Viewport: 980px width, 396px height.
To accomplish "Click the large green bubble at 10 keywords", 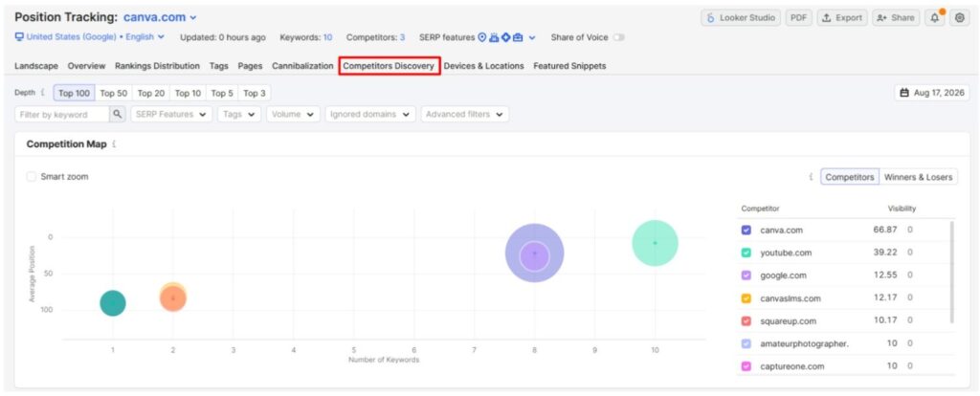I will [655, 243].
